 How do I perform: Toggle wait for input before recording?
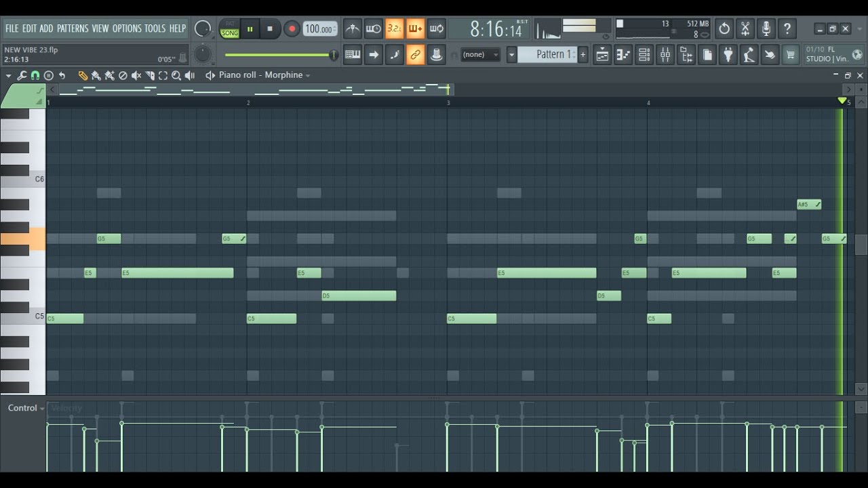[374, 28]
